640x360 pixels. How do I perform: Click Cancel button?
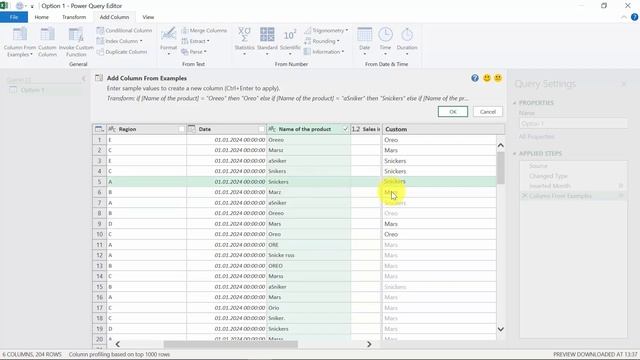[x=488, y=112]
